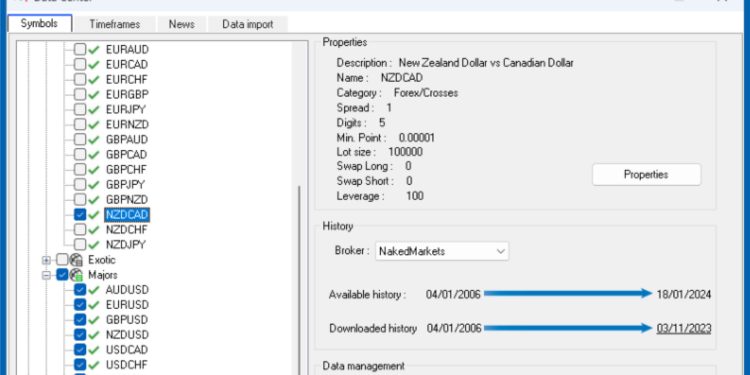The height and width of the screenshot is (375, 750).
Task: Tick the EURGBP checkbox
Action: coord(80,94)
